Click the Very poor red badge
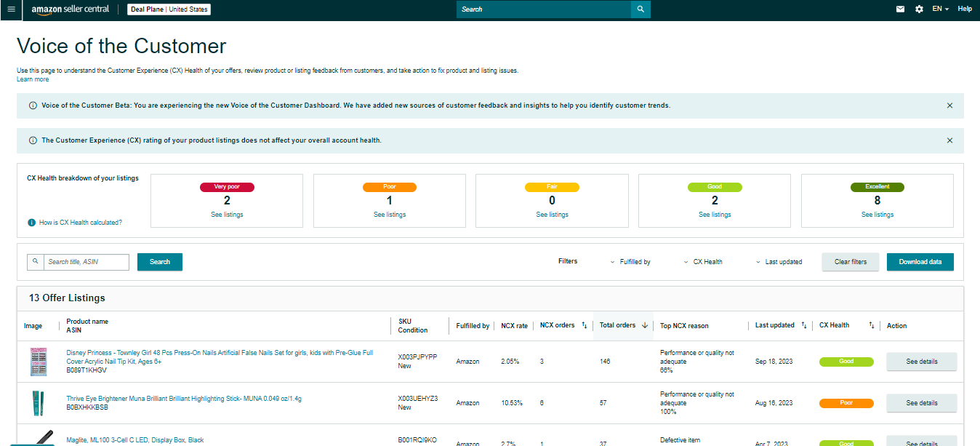The width and height of the screenshot is (980, 446). pyautogui.click(x=227, y=187)
